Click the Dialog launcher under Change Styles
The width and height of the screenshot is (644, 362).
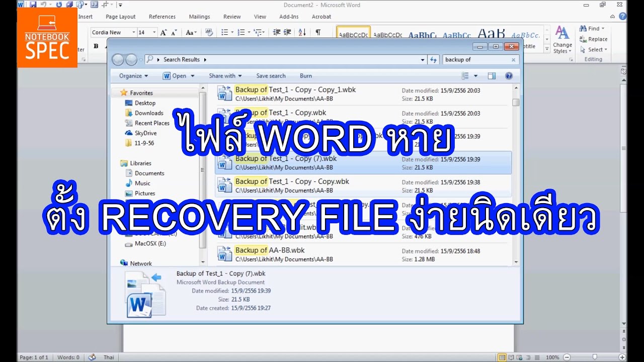click(571, 59)
